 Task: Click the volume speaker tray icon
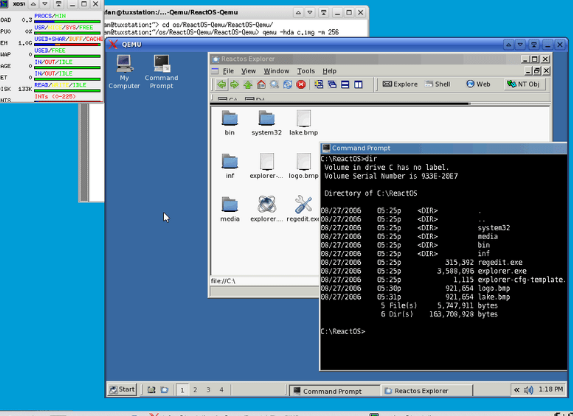coord(528,390)
